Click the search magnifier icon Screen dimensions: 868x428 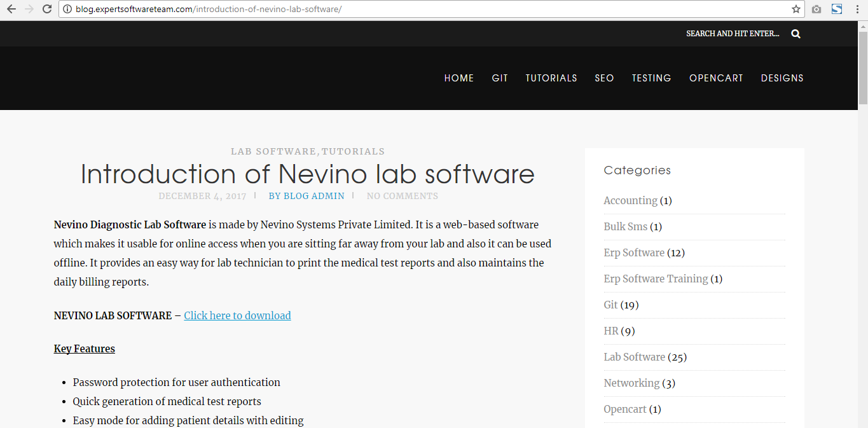pos(796,34)
